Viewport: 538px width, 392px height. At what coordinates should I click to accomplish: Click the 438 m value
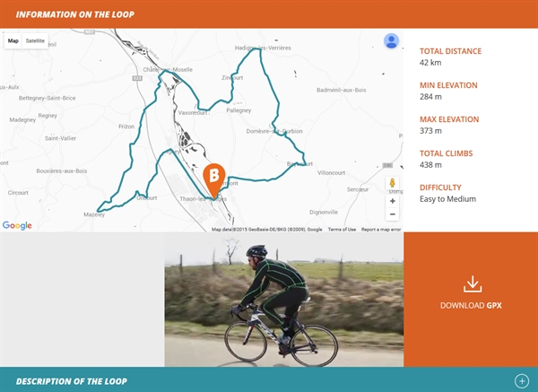pos(430,165)
